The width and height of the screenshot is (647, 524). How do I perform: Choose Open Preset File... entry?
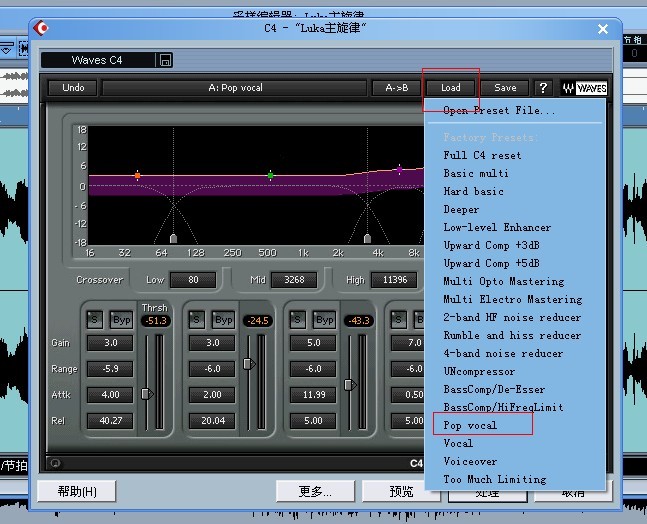pos(499,111)
